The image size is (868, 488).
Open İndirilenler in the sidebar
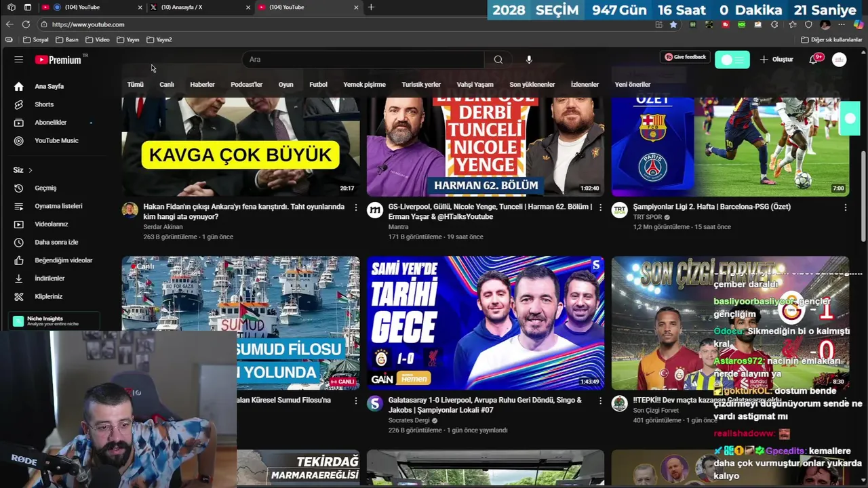click(x=50, y=279)
